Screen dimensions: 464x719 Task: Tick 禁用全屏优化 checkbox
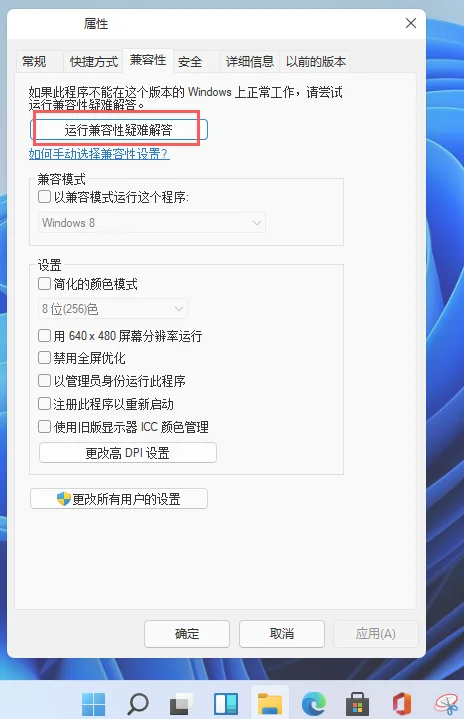44,358
